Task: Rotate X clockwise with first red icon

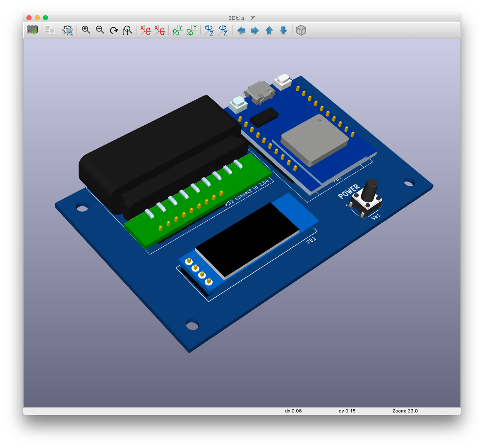Action: (x=145, y=30)
